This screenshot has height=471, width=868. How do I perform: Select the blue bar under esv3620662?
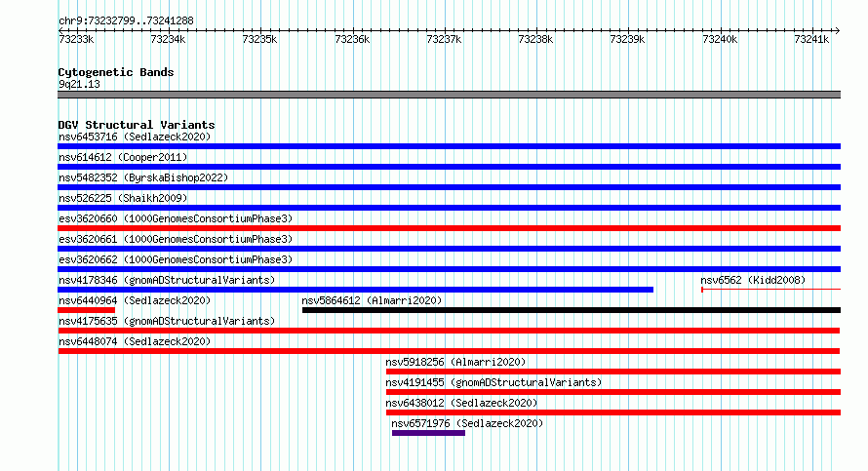tap(449, 269)
